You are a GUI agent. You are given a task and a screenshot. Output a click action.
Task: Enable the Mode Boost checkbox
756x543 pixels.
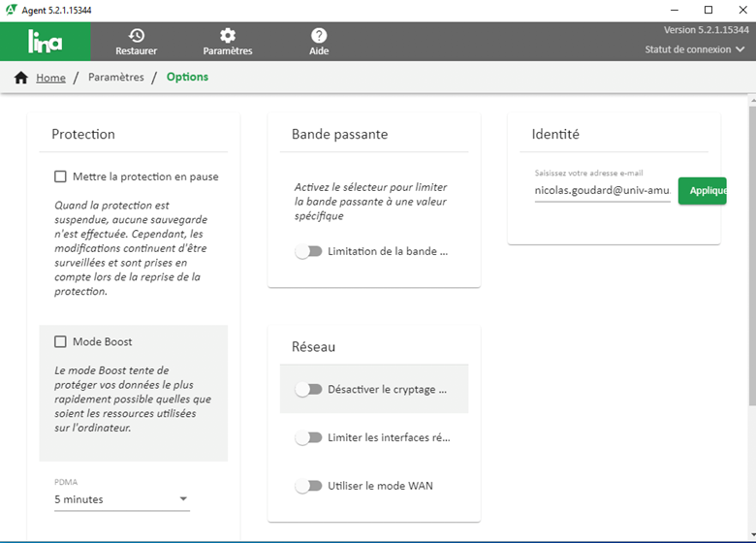pos(61,341)
